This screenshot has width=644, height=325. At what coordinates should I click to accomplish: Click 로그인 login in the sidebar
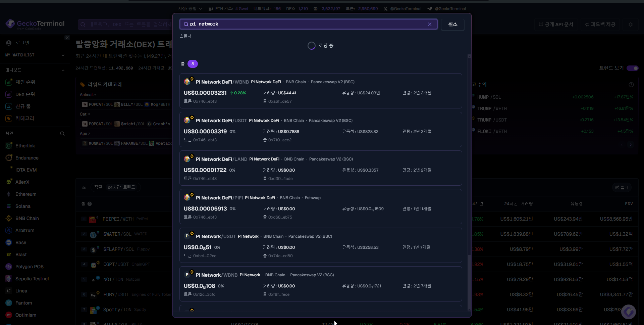click(x=17, y=43)
